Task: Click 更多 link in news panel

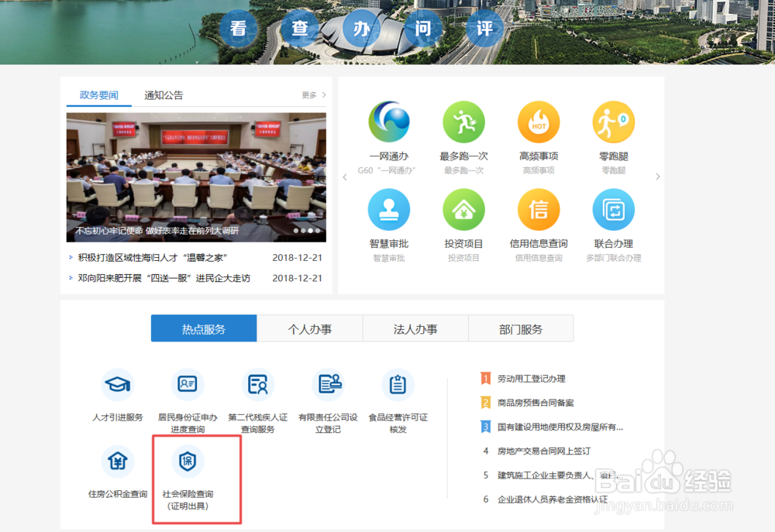Action: [x=314, y=94]
